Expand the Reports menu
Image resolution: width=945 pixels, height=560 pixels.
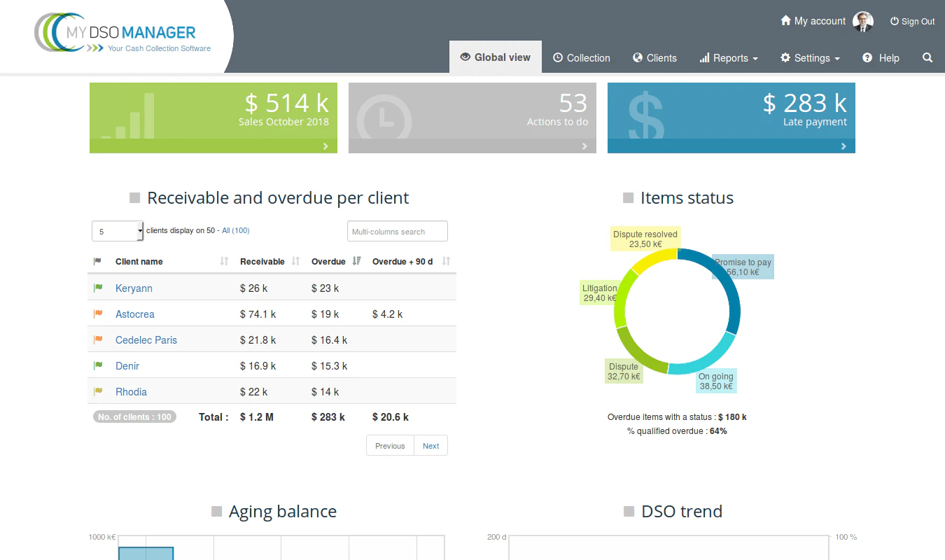(729, 58)
